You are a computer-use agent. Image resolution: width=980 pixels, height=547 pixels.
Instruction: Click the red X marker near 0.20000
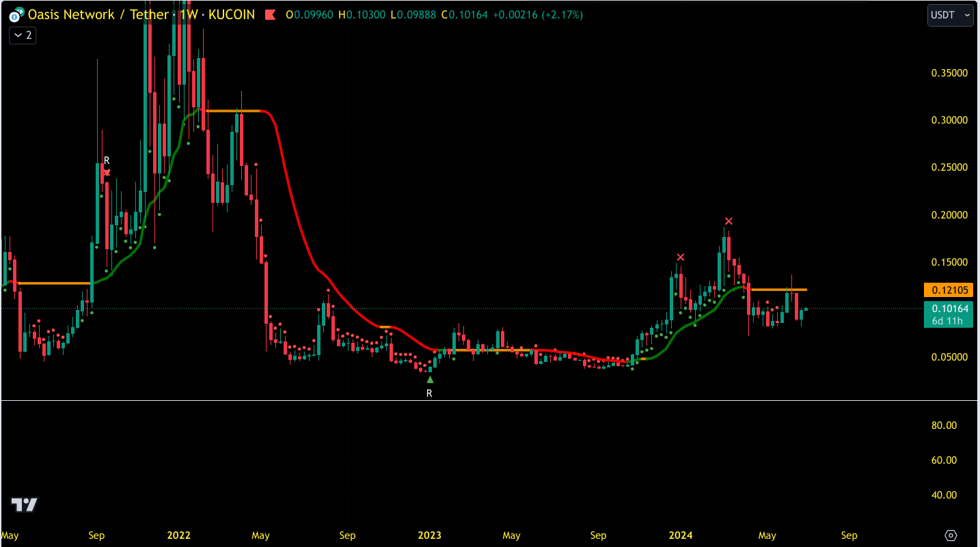(x=729, y=221)
